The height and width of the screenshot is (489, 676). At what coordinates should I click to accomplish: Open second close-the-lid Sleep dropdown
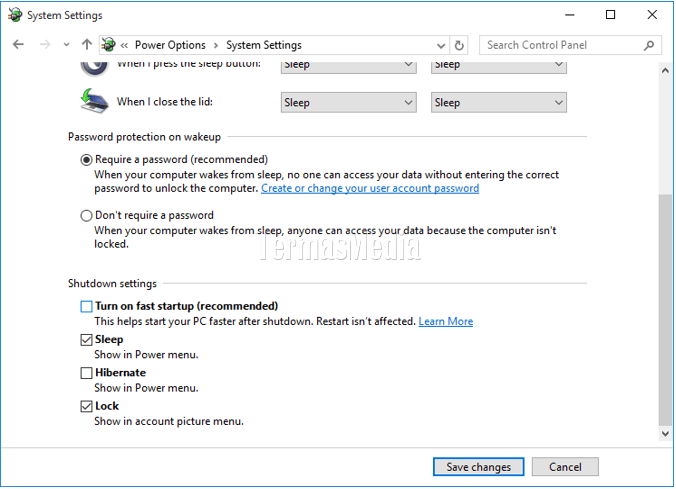click(x=498, y=102)
